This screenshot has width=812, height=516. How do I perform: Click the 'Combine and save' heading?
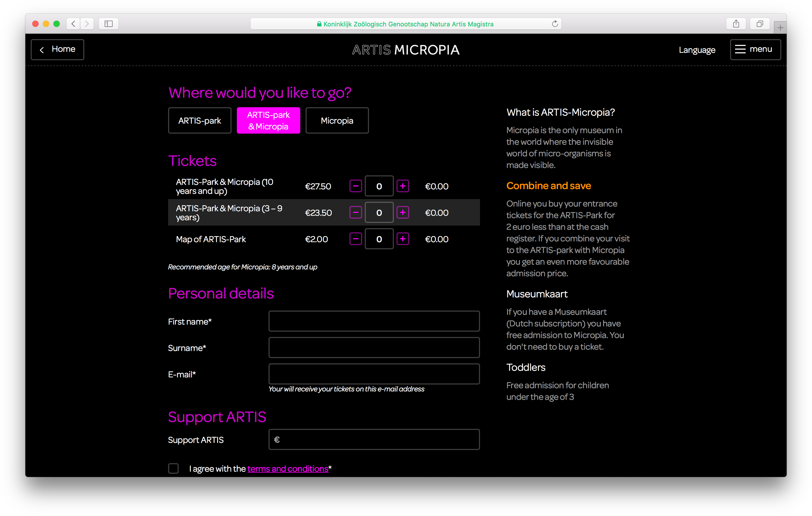[548, 186]
